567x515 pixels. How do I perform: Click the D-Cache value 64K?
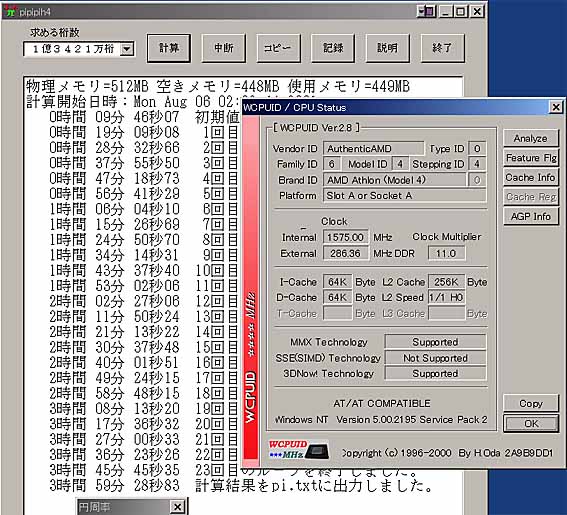[337, 298]
